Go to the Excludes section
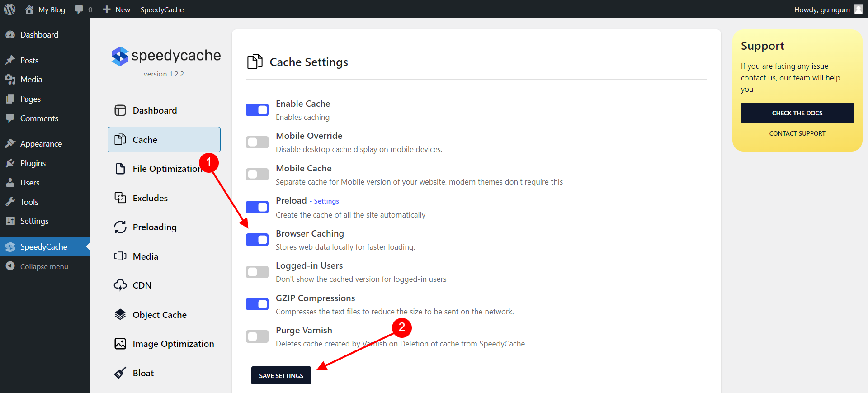Viewport: 868px width, 393px height. click(164, 198)
